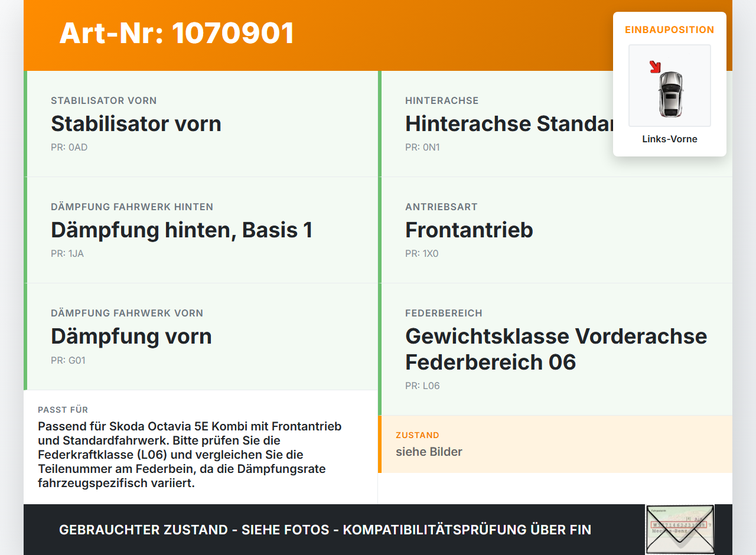Click the 'PR: 1X0' code

click(x=422, y=253)
